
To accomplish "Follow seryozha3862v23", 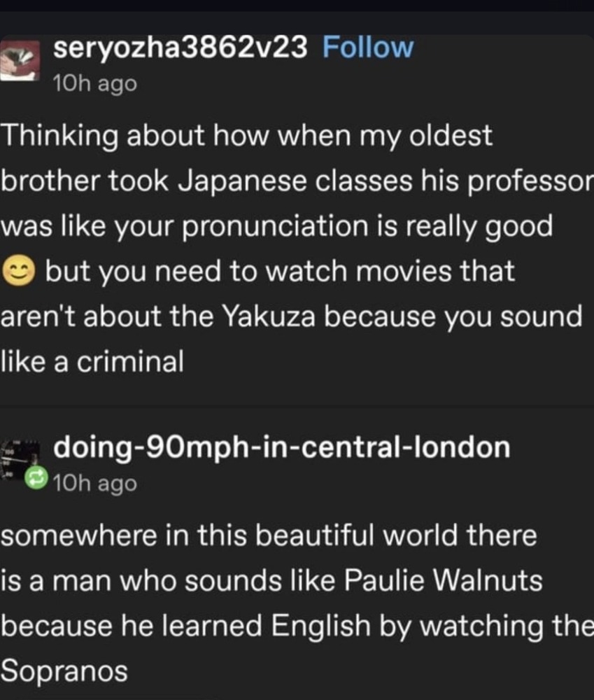I will (x=368, y=47).
